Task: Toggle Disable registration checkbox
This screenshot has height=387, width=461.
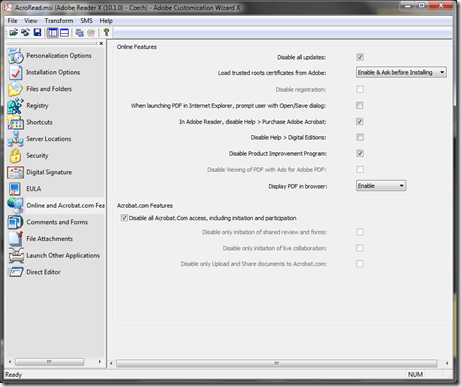Action: pos(360,89)
